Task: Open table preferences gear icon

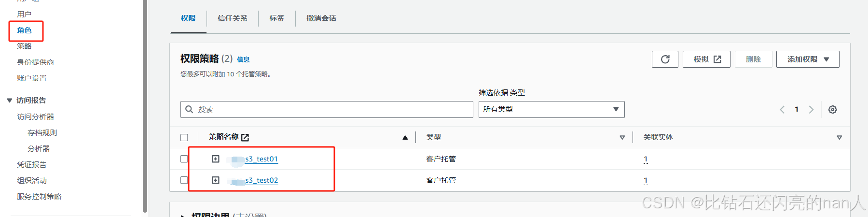Action: point(833,110)
